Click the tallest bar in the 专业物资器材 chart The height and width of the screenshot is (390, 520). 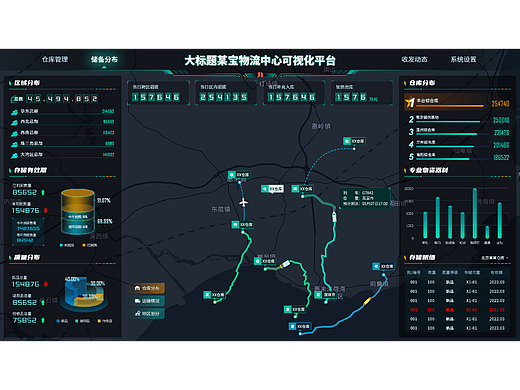pyautogui.click(x=475, y=213)
